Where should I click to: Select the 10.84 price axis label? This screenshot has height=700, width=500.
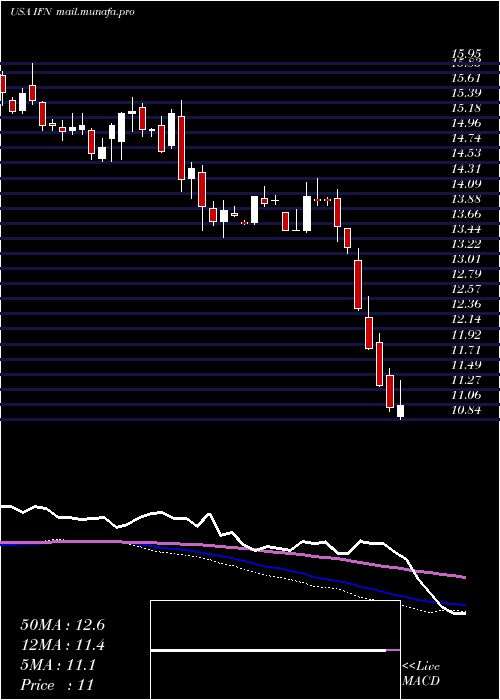point(466,410)
